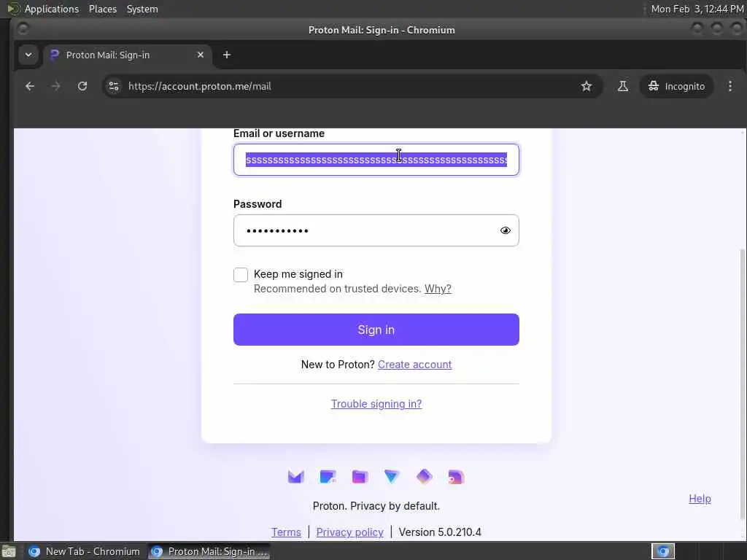Click the window menu icon in title bar
747x560 pixels.
(x=23, y=29)
